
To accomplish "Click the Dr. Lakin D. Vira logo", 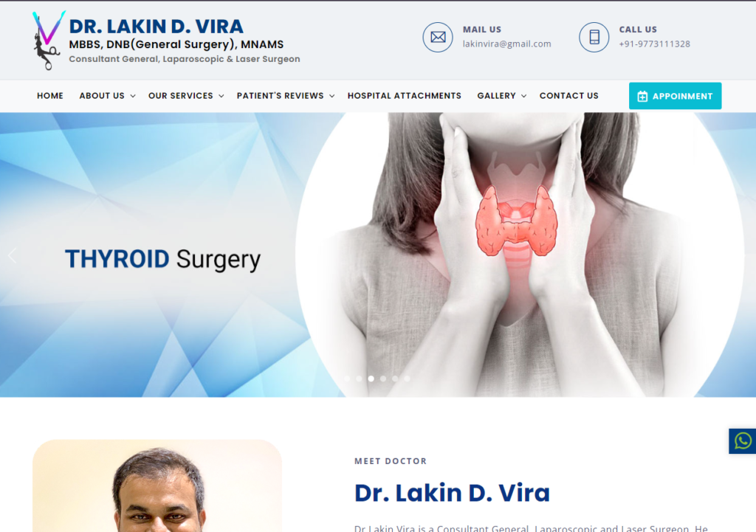I will click(x=166, y=41).
